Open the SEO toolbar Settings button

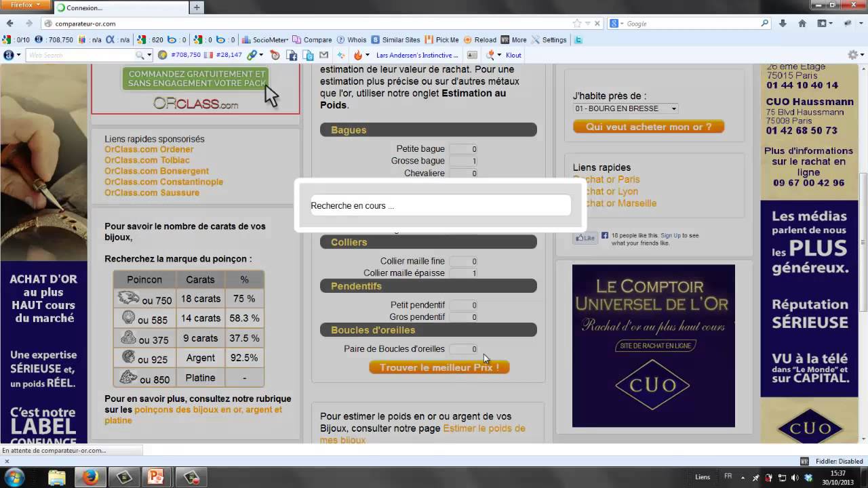tap(549, 40)
